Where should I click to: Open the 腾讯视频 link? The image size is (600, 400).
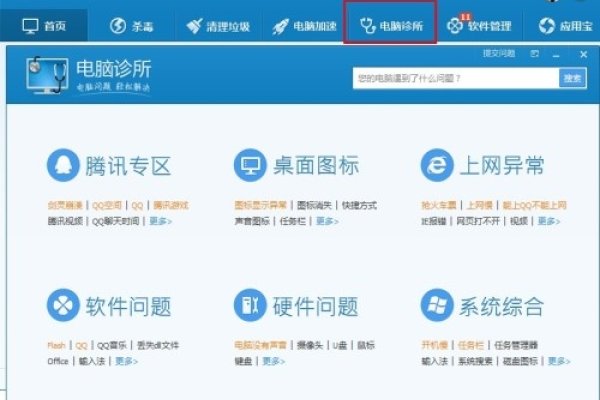tap(65, 221)
